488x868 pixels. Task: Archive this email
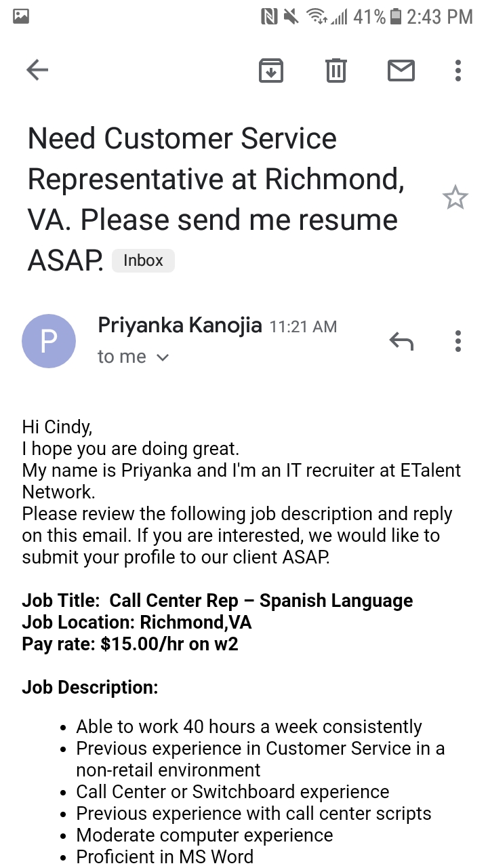(271, 70)
